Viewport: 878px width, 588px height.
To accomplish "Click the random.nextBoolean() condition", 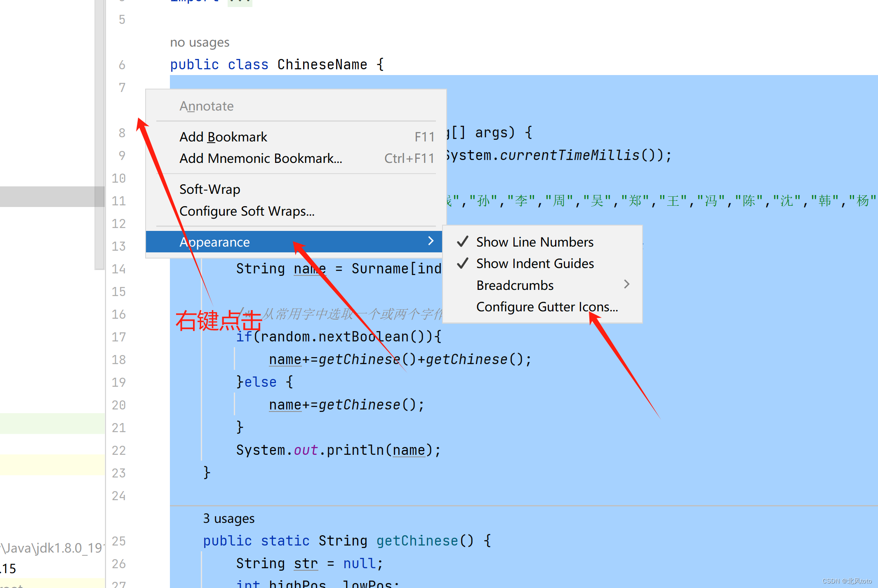I will coord(343,336).
